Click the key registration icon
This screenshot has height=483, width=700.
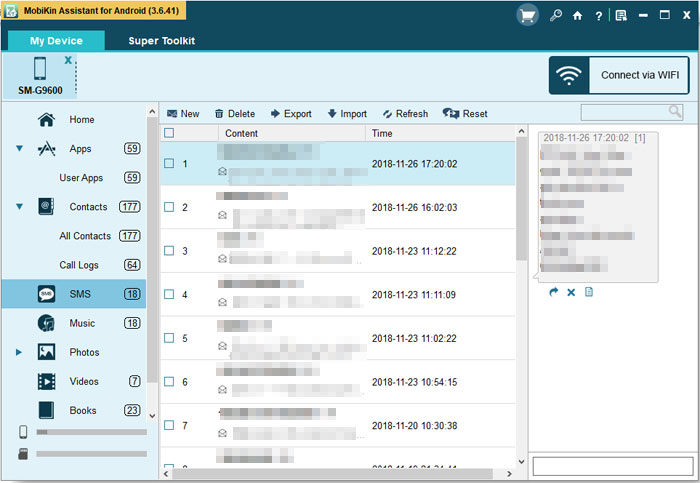click(x=556, y=16)
